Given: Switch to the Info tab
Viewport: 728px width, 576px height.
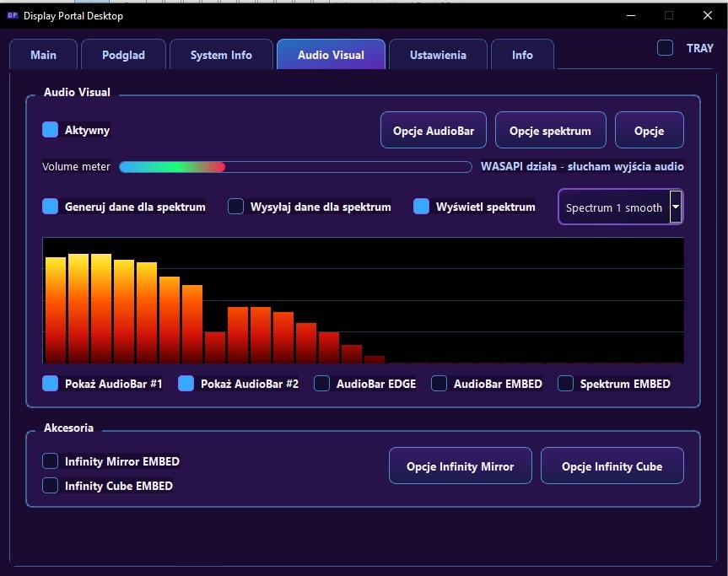Looking at the screenshot, I should coord(522,55).
